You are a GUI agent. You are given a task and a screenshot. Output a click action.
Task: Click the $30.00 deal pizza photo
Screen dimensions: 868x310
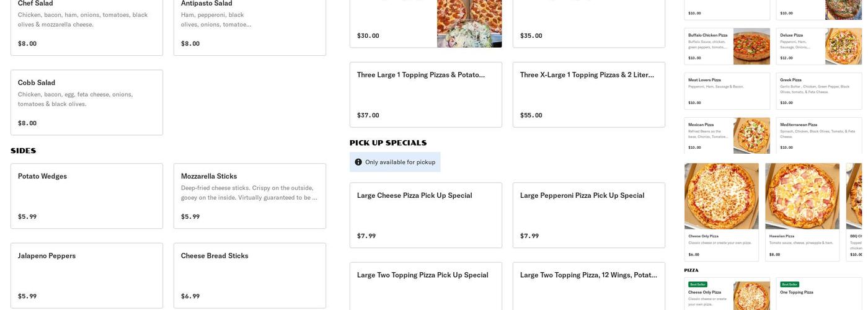[469, 24]
